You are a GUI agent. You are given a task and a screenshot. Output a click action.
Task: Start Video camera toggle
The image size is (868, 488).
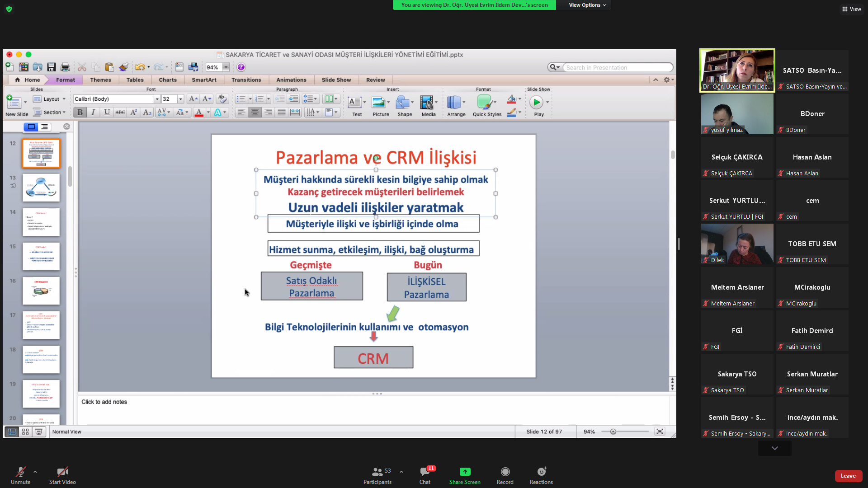pos(62,472)
